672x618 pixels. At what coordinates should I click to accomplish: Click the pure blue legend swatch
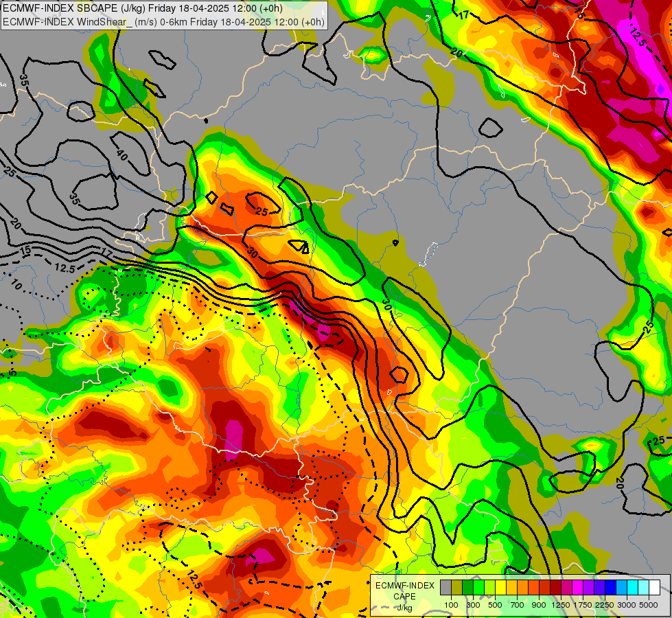pyautogui.click(x=611, y=588)
